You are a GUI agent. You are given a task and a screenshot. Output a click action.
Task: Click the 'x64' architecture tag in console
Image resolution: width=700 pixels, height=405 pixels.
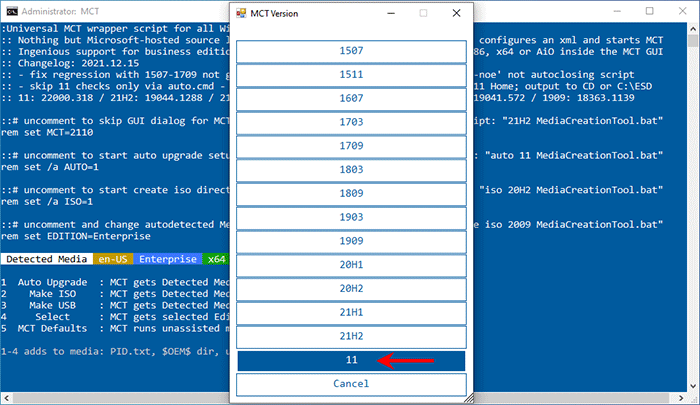(x=217, y=259)
